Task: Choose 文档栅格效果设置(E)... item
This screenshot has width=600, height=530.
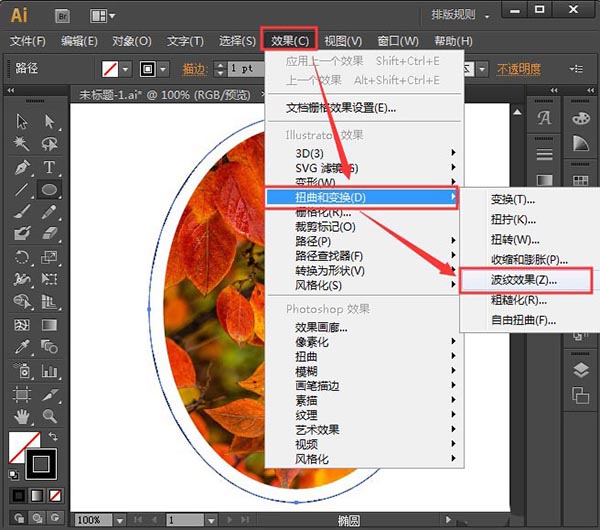Action: [x=365, y=108]
